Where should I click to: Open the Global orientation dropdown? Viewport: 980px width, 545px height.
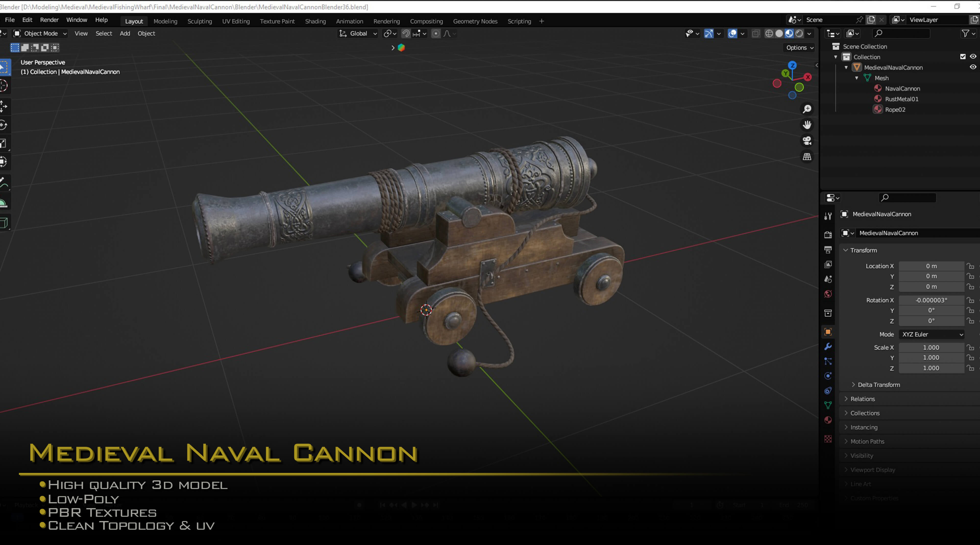point(358,33)
